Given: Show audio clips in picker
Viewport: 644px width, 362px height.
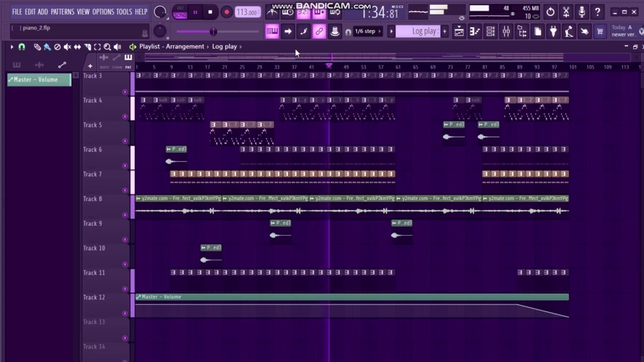Looking at the screenshot, I should tap(39, 65).
